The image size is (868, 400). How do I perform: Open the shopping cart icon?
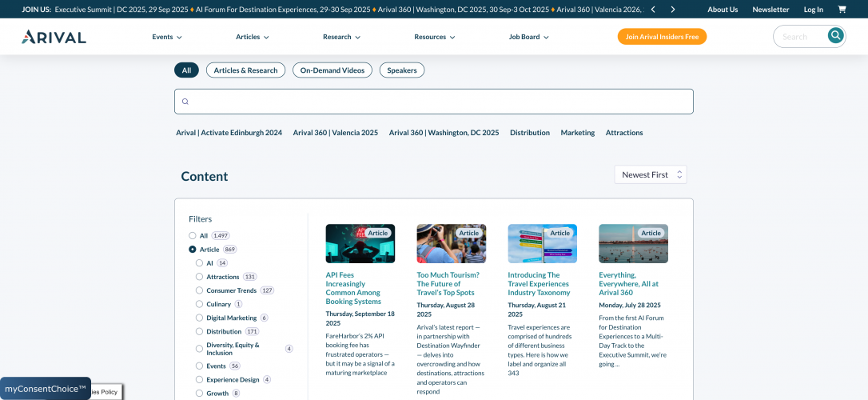click(x=842, y=9)
